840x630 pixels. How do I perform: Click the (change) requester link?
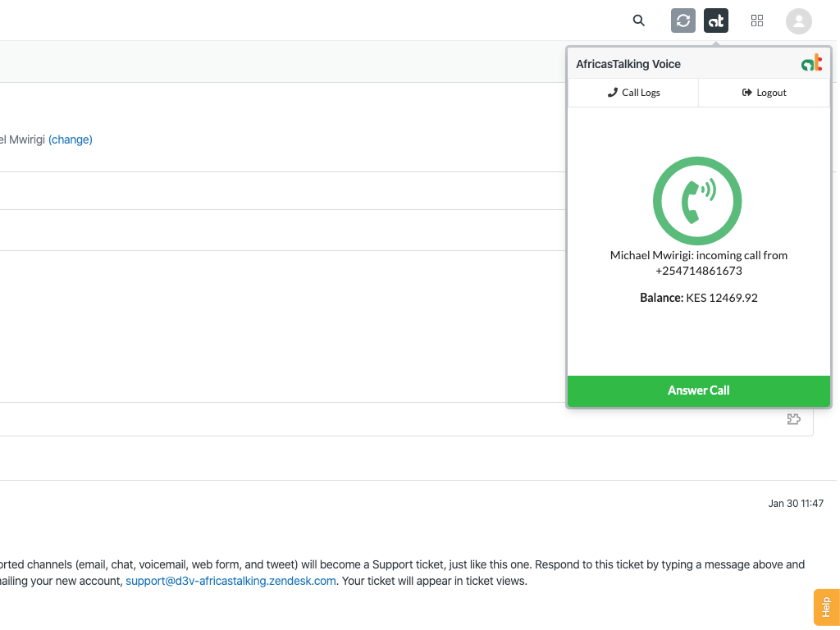71,139
